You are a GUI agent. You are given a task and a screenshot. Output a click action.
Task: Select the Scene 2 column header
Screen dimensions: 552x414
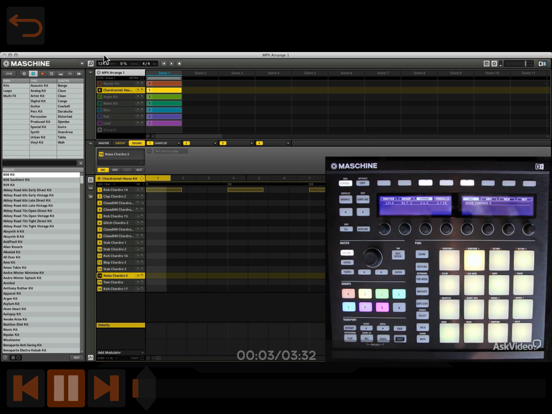201,73
